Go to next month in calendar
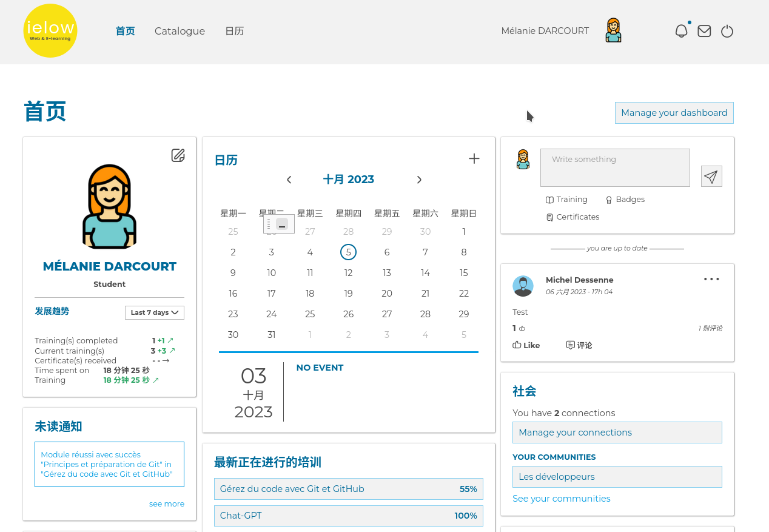 click(419, 180)
